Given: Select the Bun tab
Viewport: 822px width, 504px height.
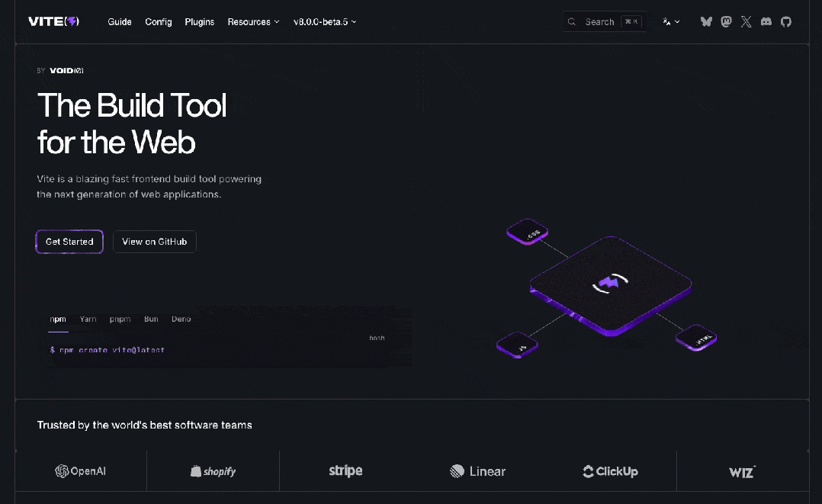Looking at the screenshot, I should [x=151, y=319].
